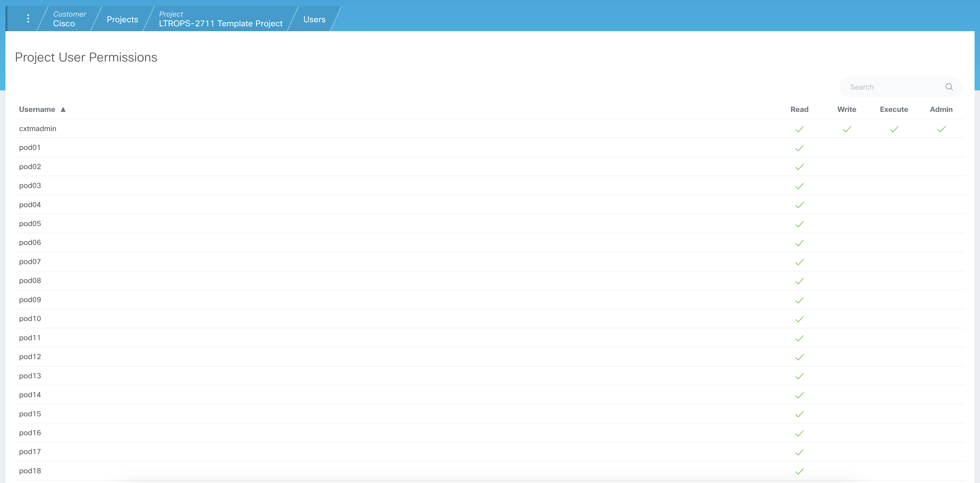This screenshot has height=483, width=980.
Task: Select the pod07 username
Action: click(x=30, y=262)
